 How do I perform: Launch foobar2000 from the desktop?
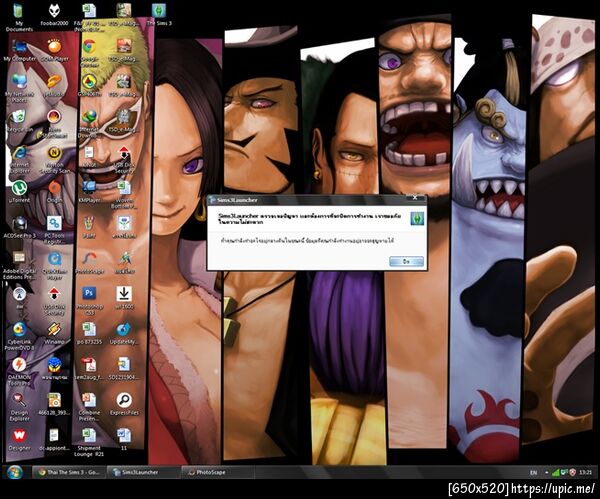coord(54,15)
